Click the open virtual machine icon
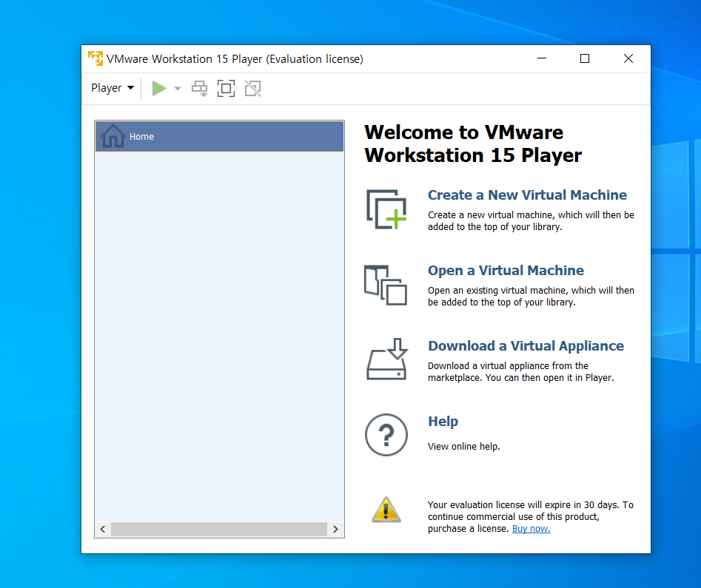Image resolution: width=701 pixels, height=588 pixels. coord(386,285)
